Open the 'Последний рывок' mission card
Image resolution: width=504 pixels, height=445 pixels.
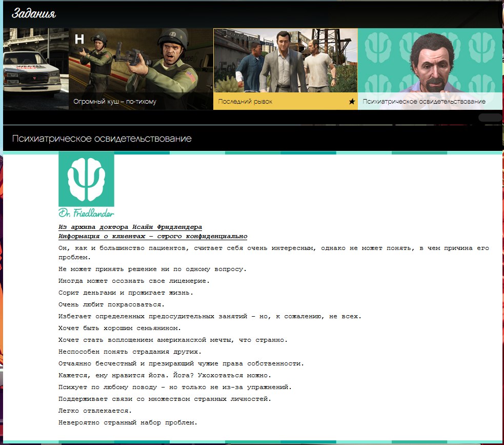pyautogui.click(x=286, y=69)
